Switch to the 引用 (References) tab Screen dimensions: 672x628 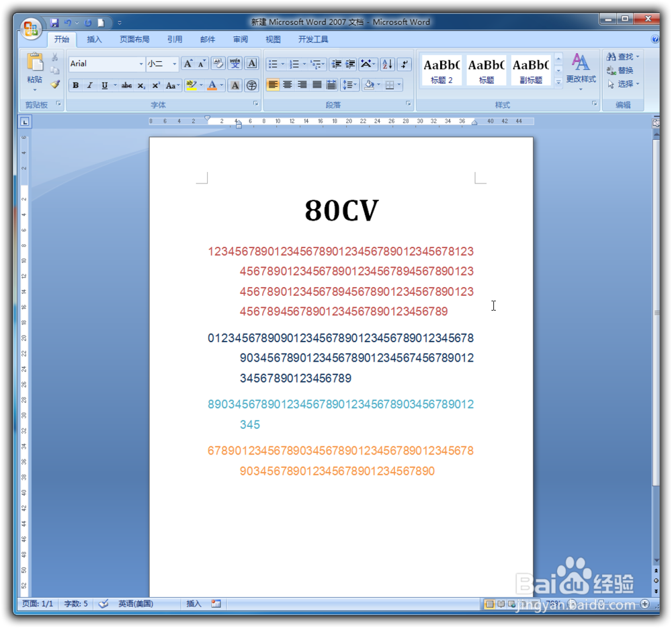(175, 40)
